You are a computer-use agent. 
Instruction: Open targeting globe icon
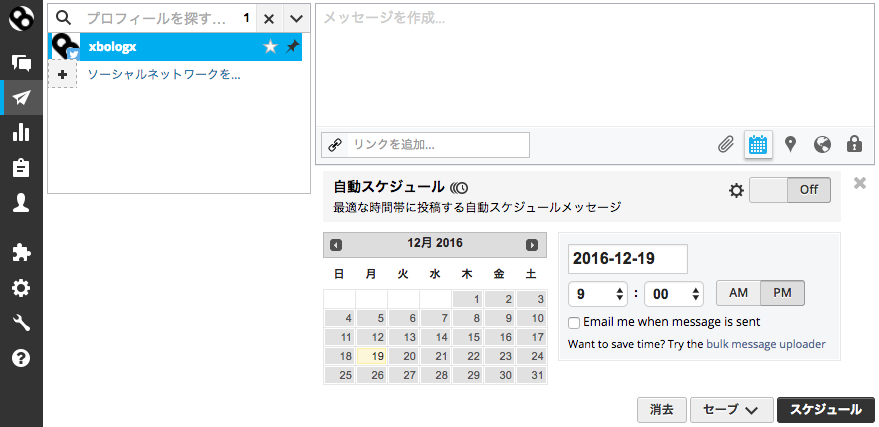pyautogui.click(x=822, y=145)
